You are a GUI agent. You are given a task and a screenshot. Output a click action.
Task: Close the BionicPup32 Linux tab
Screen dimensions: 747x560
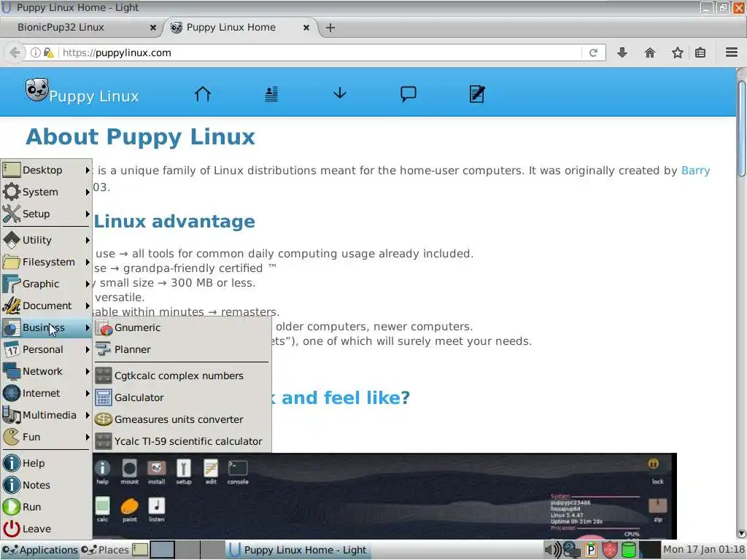point(153,28)
